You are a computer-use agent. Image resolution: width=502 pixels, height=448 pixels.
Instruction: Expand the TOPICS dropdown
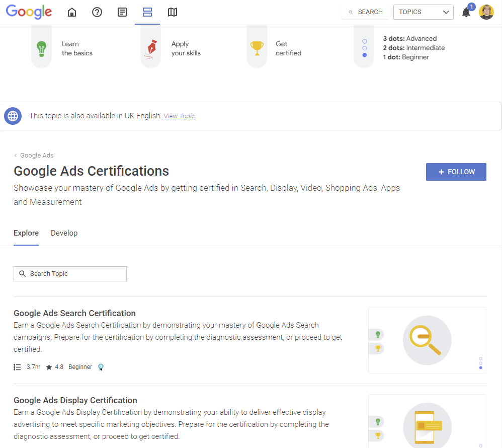point(423,12)
